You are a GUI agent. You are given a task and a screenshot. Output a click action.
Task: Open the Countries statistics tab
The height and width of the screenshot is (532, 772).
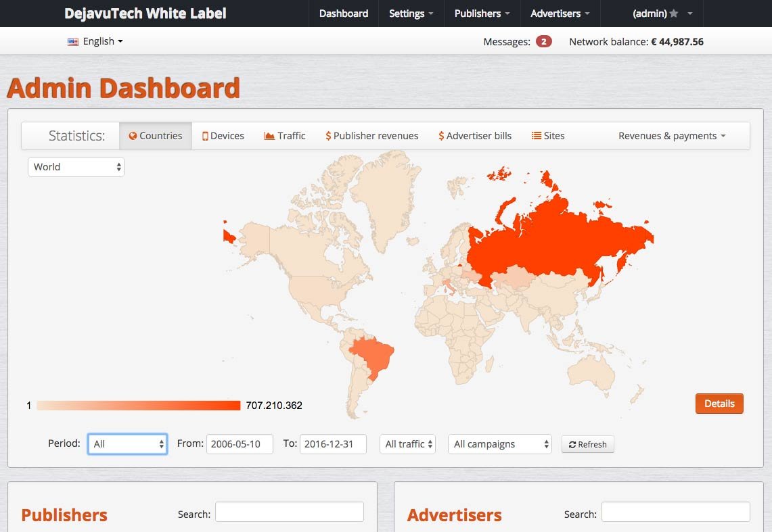click(x=156, y=136)
